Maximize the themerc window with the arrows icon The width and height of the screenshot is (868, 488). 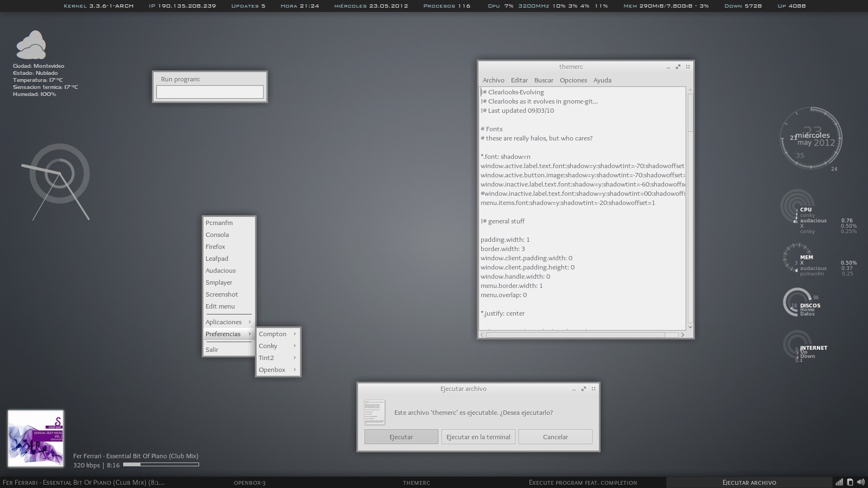click(678, 67)
